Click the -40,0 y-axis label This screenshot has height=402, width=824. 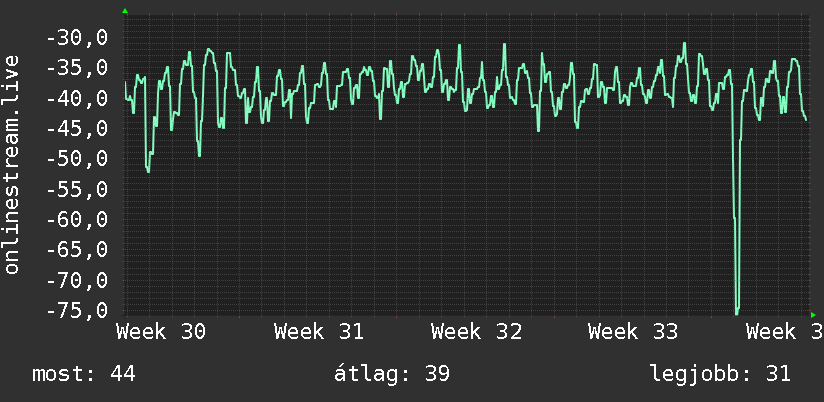pos(77,99)
